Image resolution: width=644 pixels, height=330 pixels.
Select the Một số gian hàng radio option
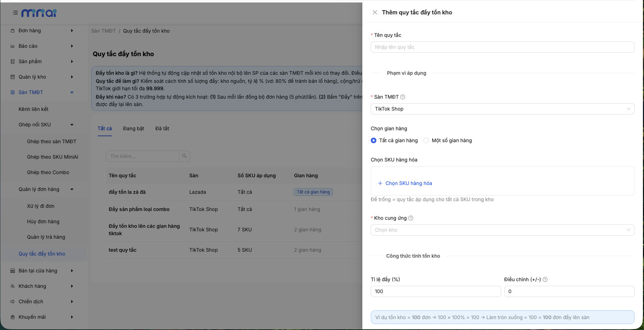pos(426,140)
